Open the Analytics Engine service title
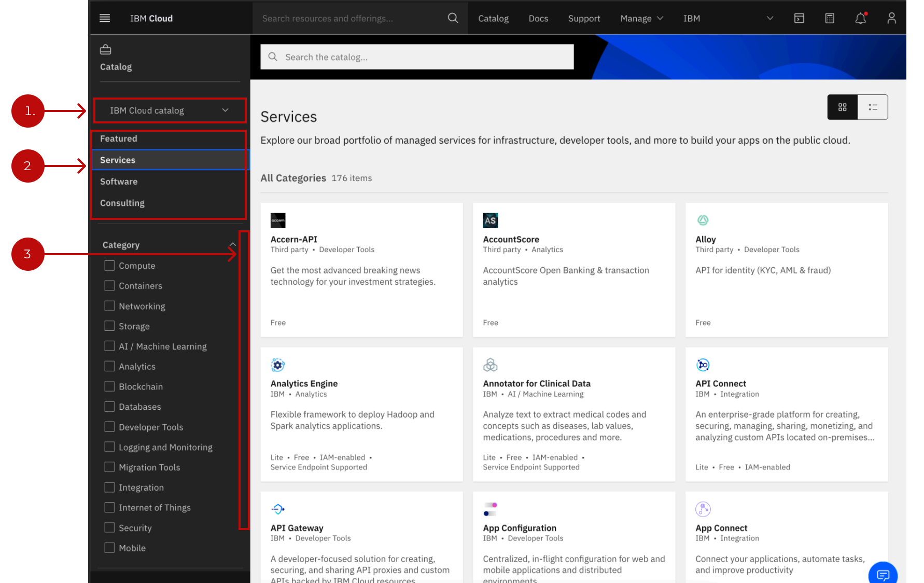This screenshot has height=583, width=924. [304, 383]
